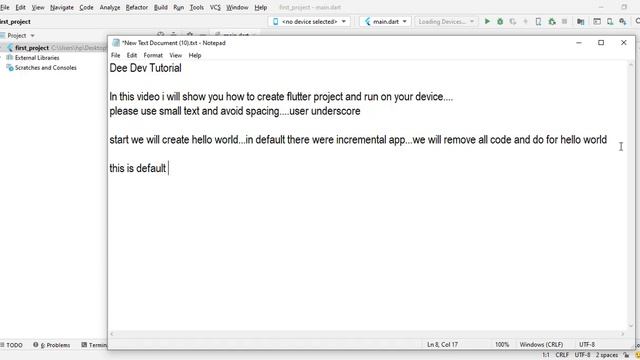Click the 'this is default' line in Notepad
The width and height of the screenshot is (640, 360).
click(x=138, y=168)
